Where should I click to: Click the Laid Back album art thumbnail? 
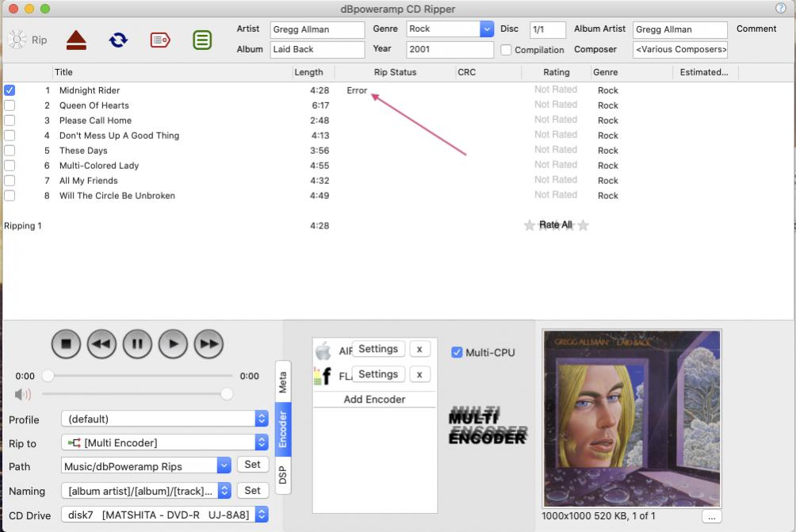click(632, 419)
